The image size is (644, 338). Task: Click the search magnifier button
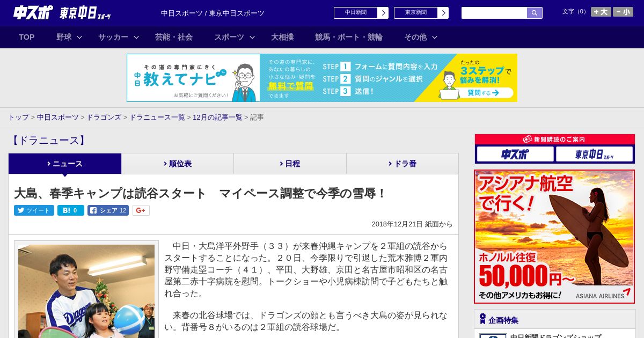click(535, 13)
